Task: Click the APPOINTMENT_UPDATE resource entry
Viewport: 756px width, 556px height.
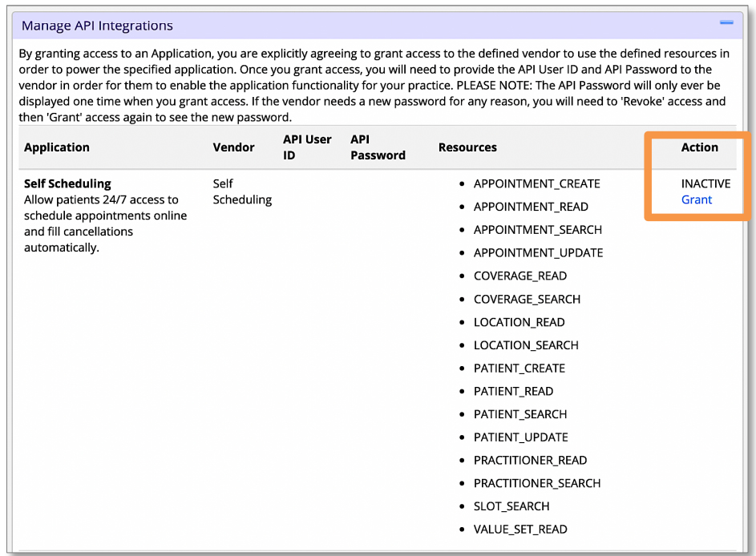Action: point(538,252)
